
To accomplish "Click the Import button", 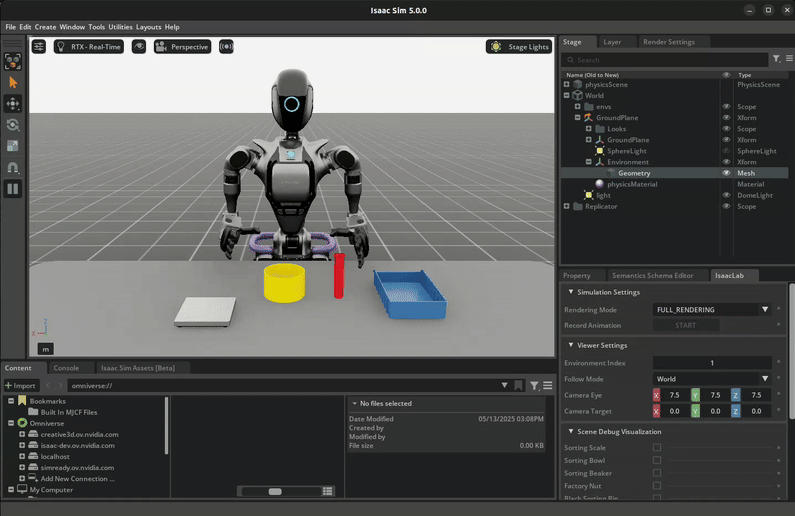I will coord(20,386).
